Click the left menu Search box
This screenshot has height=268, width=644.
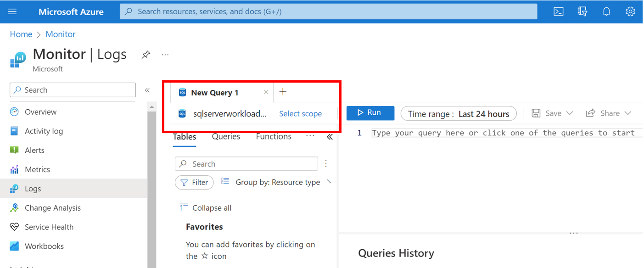73,90
